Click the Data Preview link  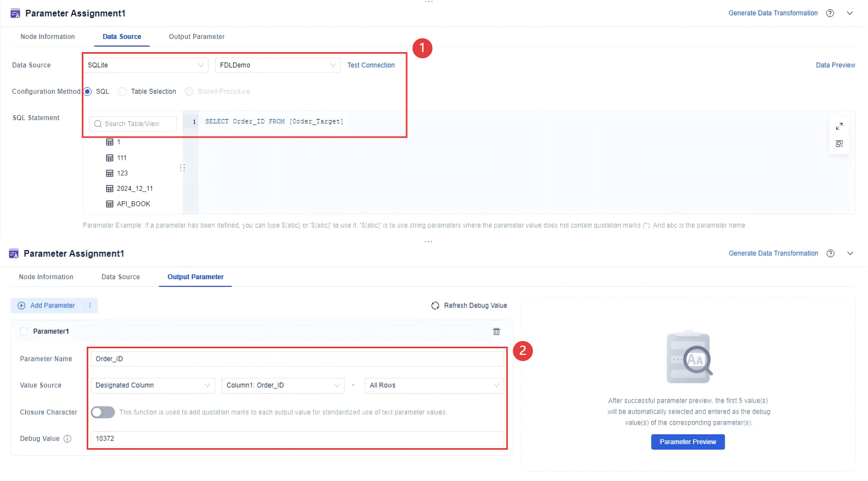click(x=836, y=65)
